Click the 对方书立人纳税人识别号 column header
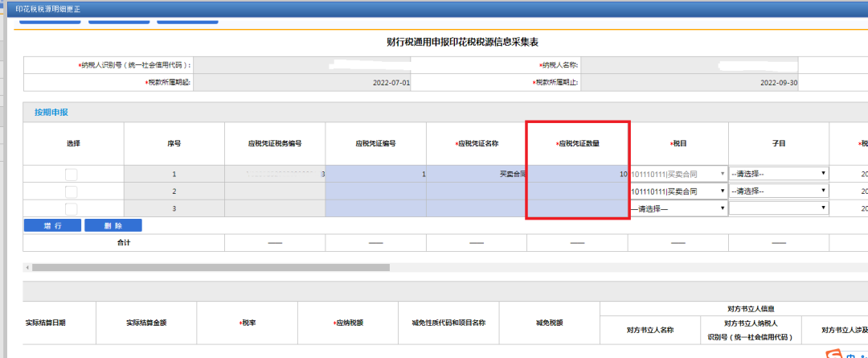Image resolution: width=868 pixels, height=358 pixels. [x=751, y=330]
